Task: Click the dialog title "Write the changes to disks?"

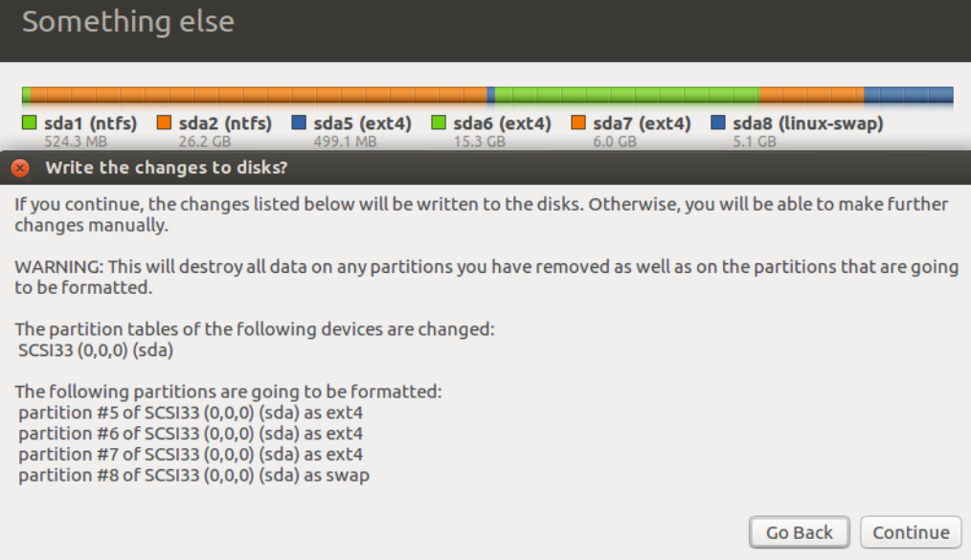Action: (168, 168)
